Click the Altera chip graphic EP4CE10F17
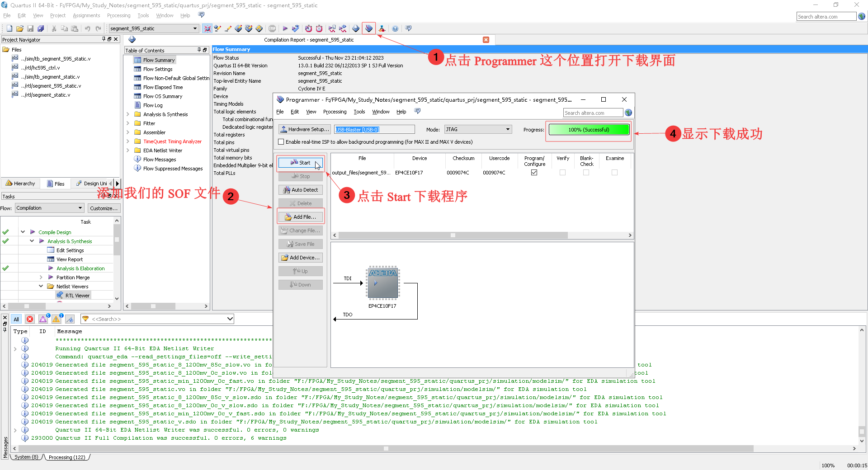 point(383,283)
